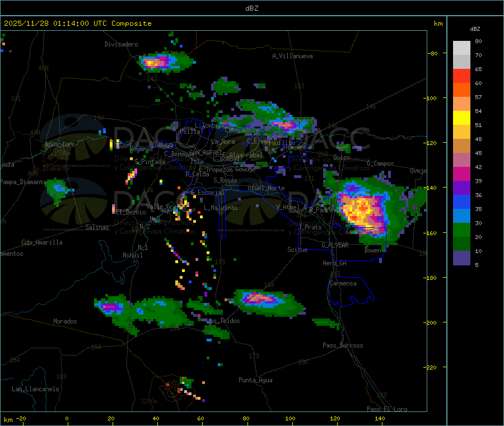The width and height of the screenshot is (504, 426).
Task: Click the 2200m elevation contour label
Action: pos(149,401)
